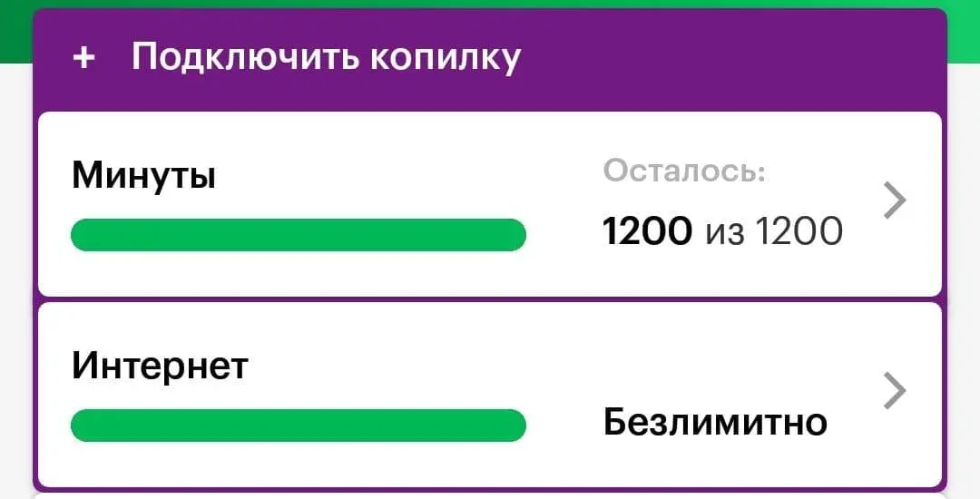Click the green Интернет progress bar
This screenshot has height=499, width=980.
click(x=299, y=426)
